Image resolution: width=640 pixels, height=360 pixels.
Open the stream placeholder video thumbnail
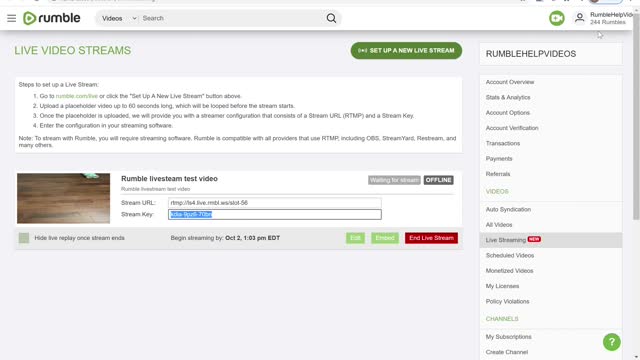pyautogui.click(x=63, y=198)
